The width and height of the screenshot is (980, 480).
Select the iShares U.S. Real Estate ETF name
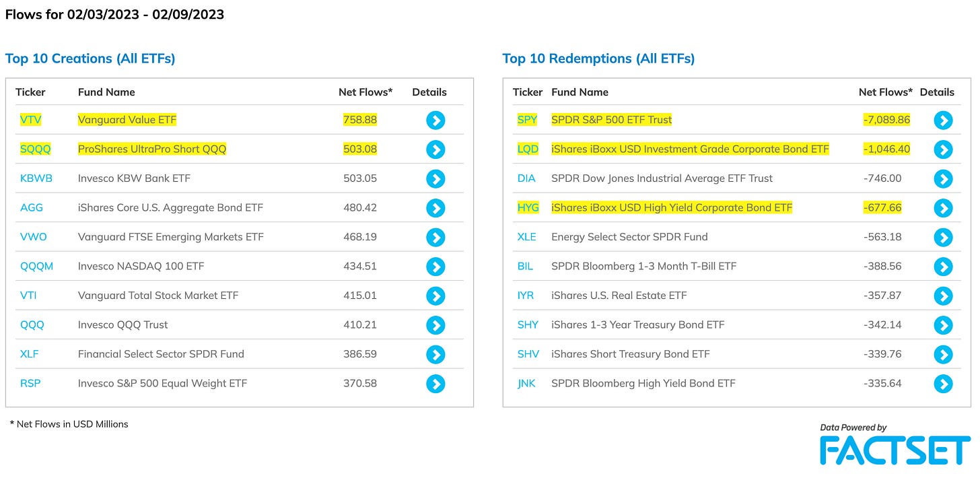coord(619,296)
